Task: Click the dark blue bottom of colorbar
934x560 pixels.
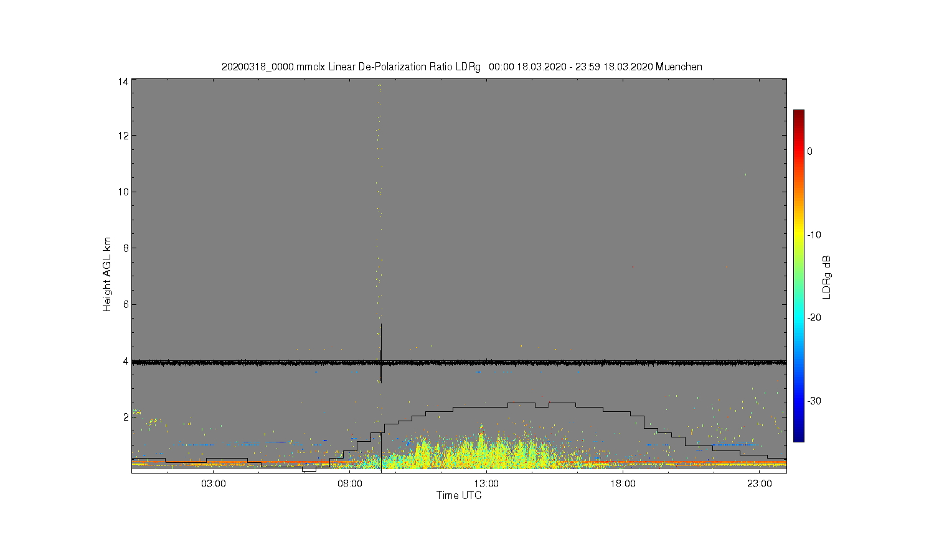Action: click(798, 437)
